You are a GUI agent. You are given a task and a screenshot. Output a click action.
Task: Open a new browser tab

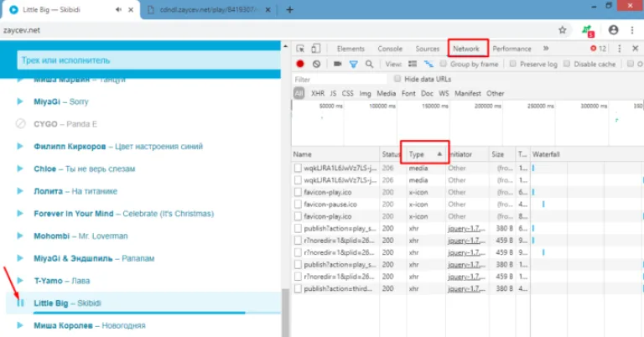(x=289, y=9)
